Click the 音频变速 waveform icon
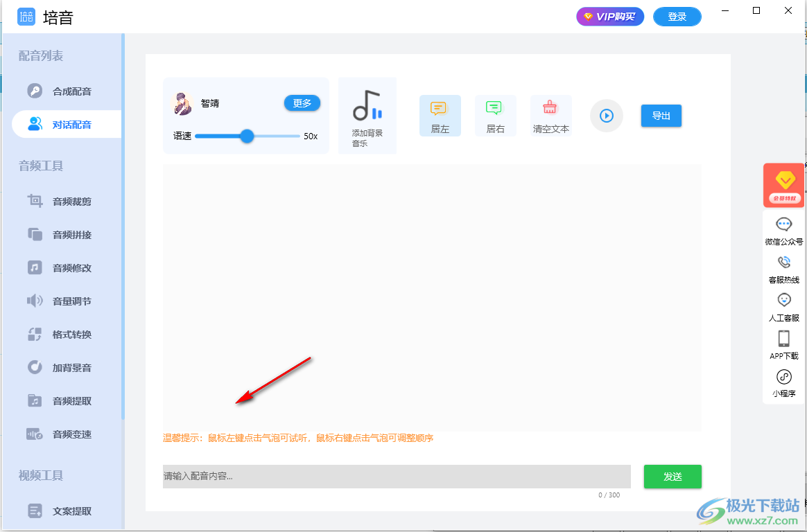The width and height of the screenshot is (807, 532). tap(35, 434)
